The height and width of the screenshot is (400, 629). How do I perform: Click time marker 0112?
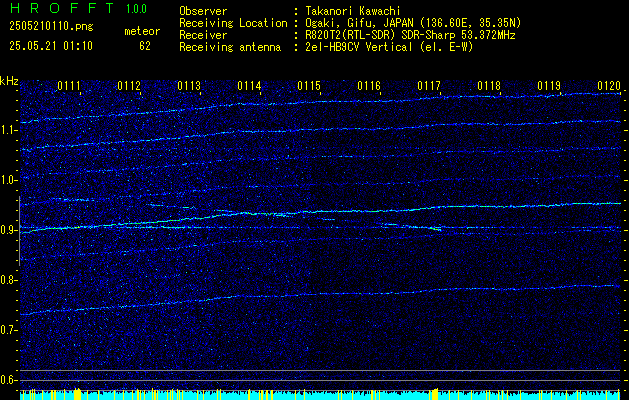[129, 86]
